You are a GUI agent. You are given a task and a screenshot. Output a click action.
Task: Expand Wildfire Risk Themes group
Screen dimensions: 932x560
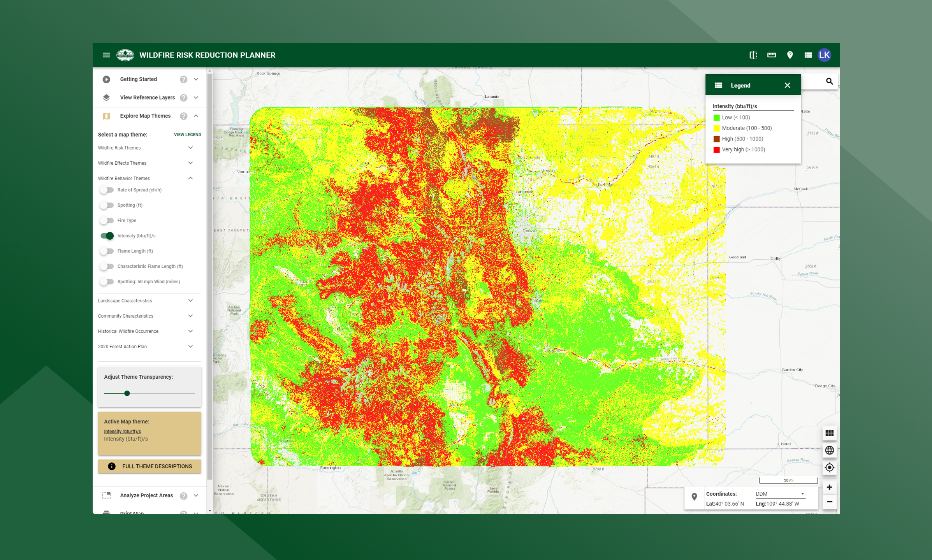click(190, 148)
